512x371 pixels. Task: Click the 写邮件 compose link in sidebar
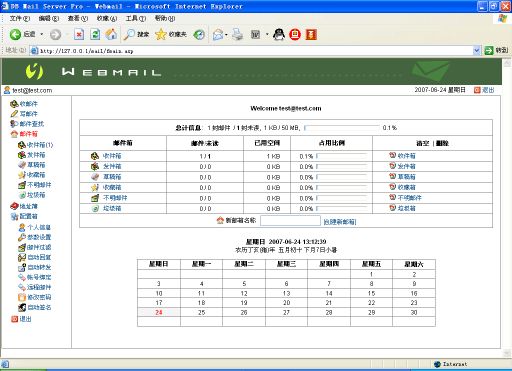pyautogui.click(x=28, y=114)
